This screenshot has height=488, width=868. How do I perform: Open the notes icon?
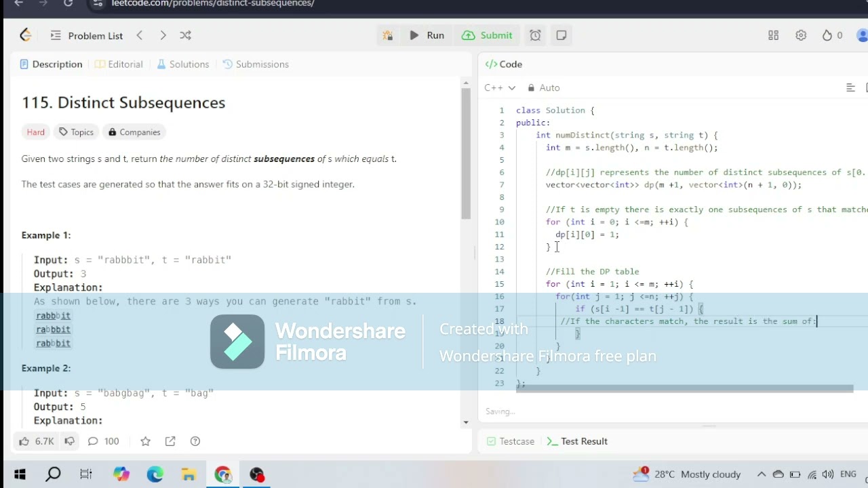[x=561, y=35]
